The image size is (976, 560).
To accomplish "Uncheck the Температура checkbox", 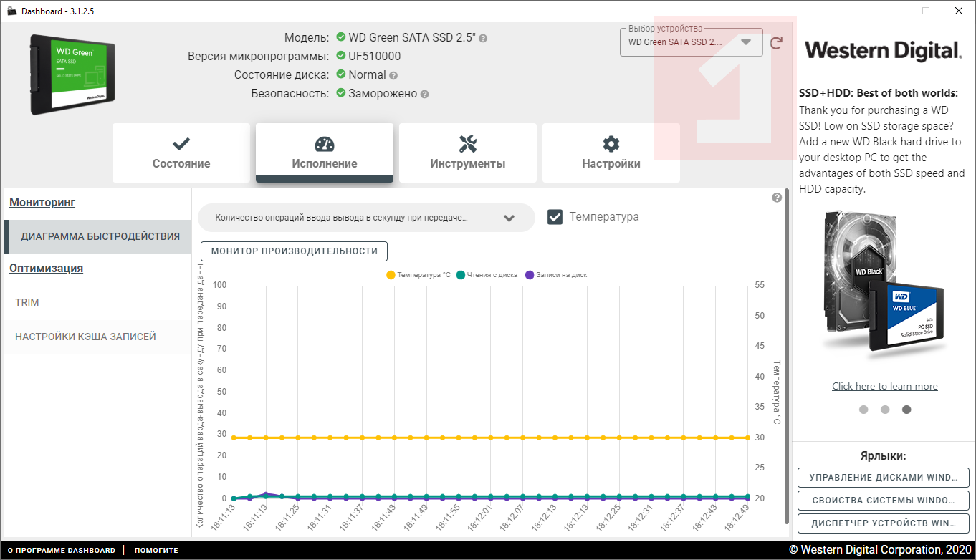I will click(555, 217).
